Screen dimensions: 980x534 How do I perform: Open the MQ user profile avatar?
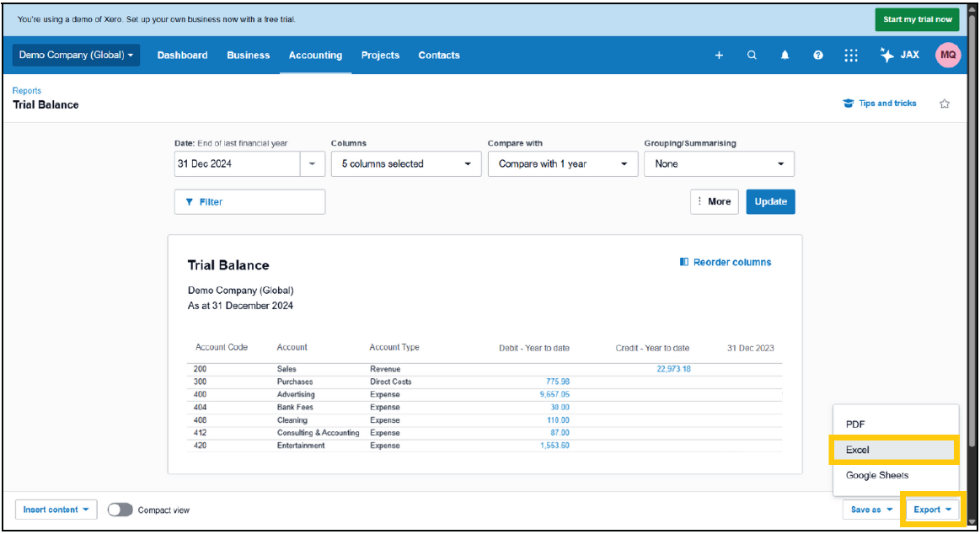[948, 55]
